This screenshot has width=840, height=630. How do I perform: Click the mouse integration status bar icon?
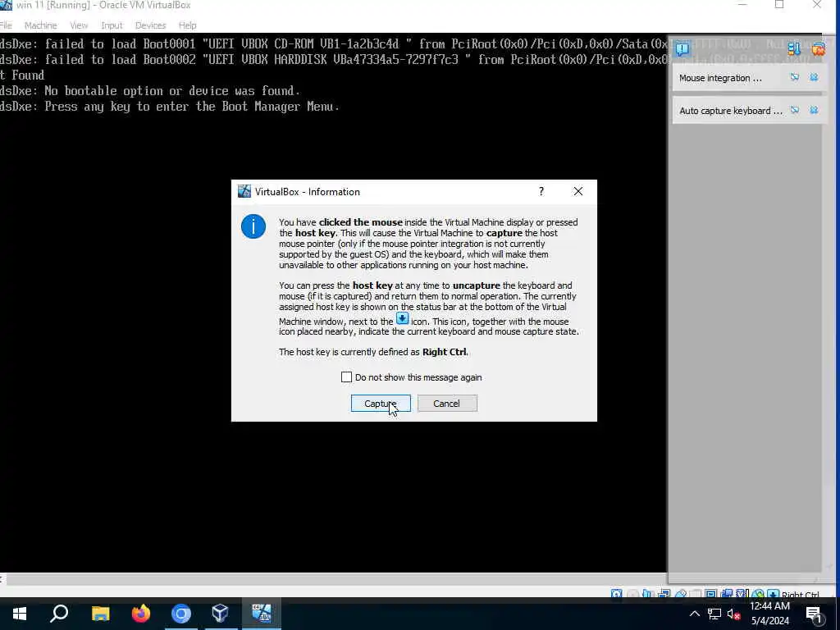[x=758, y=594]
